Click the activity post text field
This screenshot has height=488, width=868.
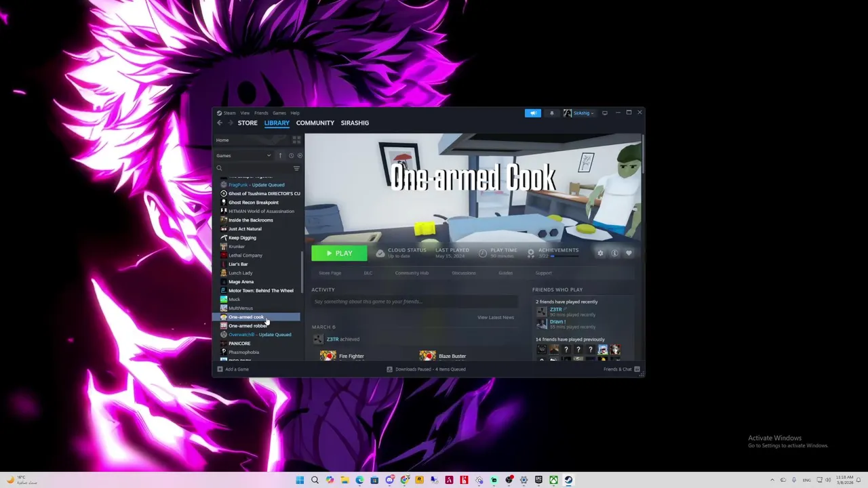414,302
